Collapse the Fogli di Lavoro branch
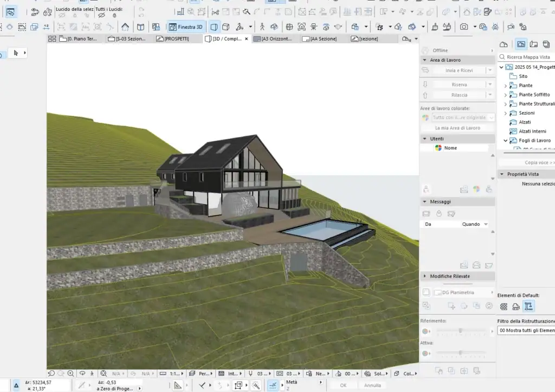 505,140
